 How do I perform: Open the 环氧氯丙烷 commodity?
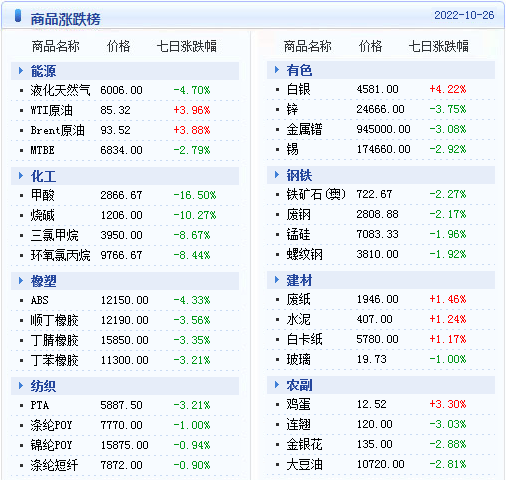(60, 255)
